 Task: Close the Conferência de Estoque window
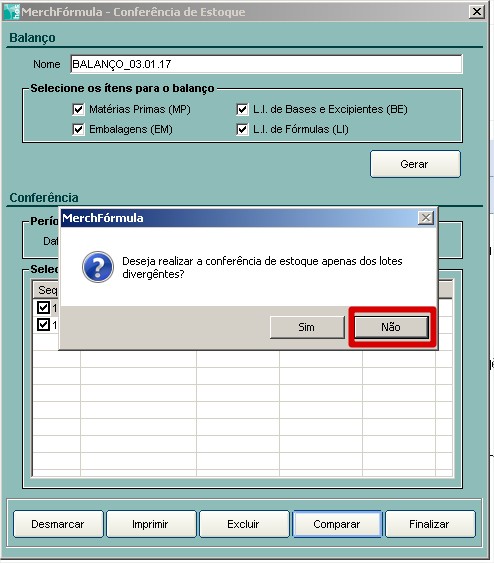click(x=477, y=12)
